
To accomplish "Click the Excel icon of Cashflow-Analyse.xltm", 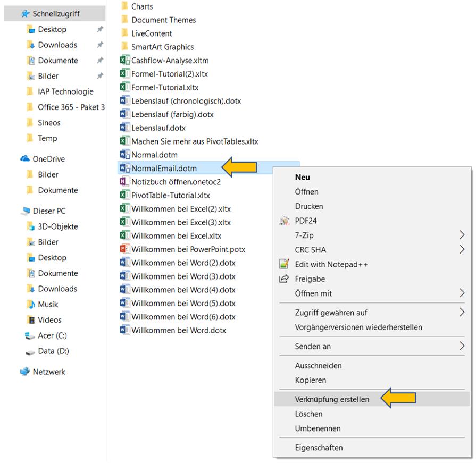I will [125, 60].
